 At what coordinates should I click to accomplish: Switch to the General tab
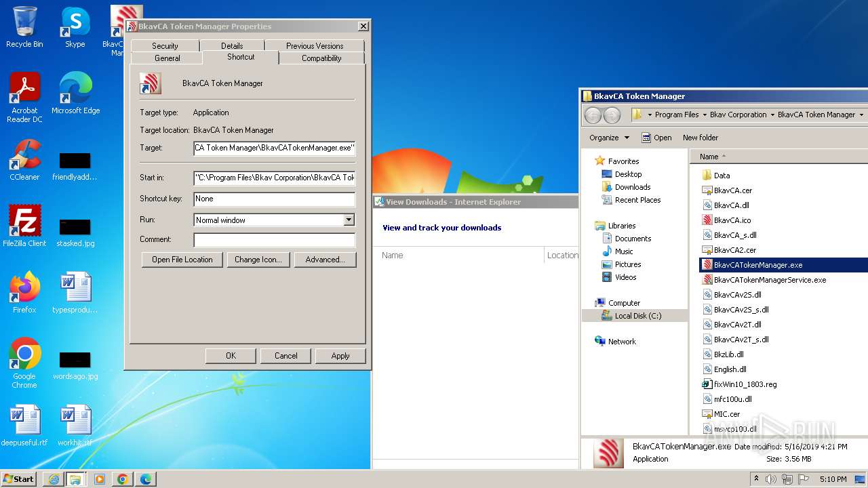coord(167,58)
